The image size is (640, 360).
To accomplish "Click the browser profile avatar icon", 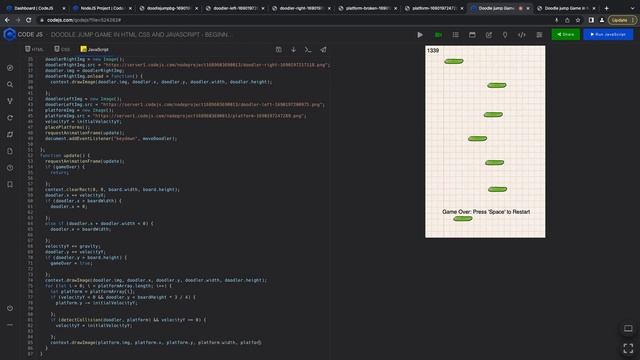I will coord(602,20).
